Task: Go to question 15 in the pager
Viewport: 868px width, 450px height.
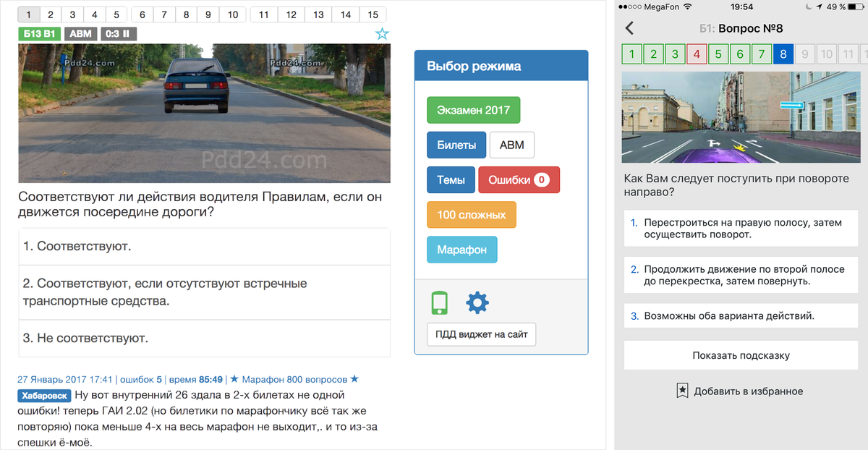Action: tap(373, 14)
